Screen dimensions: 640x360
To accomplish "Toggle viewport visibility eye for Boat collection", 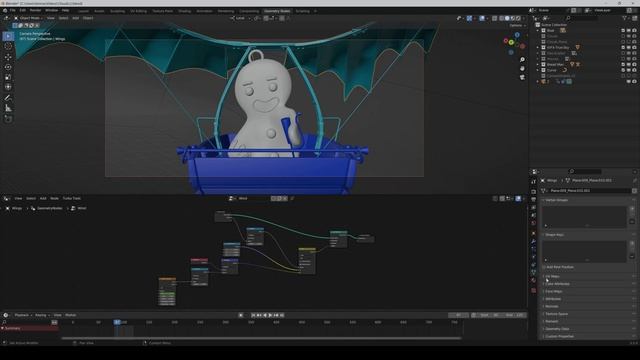I will (629, 31).
